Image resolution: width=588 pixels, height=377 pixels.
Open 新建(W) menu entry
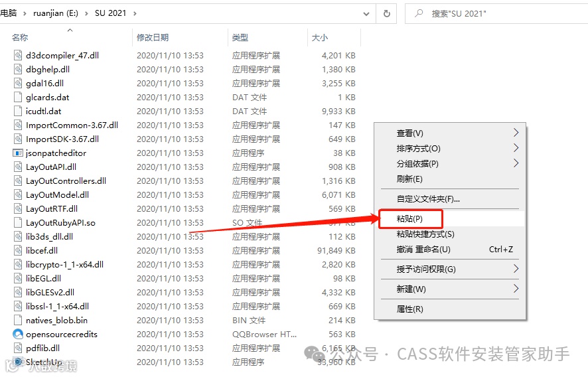point(450,289)
